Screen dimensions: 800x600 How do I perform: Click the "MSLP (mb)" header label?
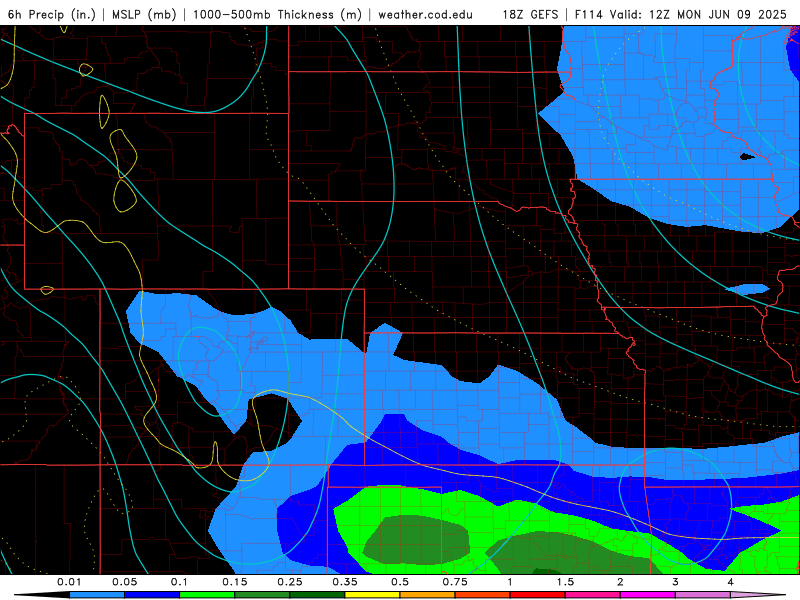144,14
